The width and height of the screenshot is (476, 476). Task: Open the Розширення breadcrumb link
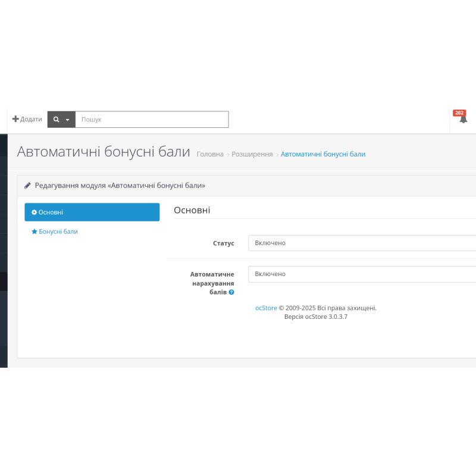(253, 154)
